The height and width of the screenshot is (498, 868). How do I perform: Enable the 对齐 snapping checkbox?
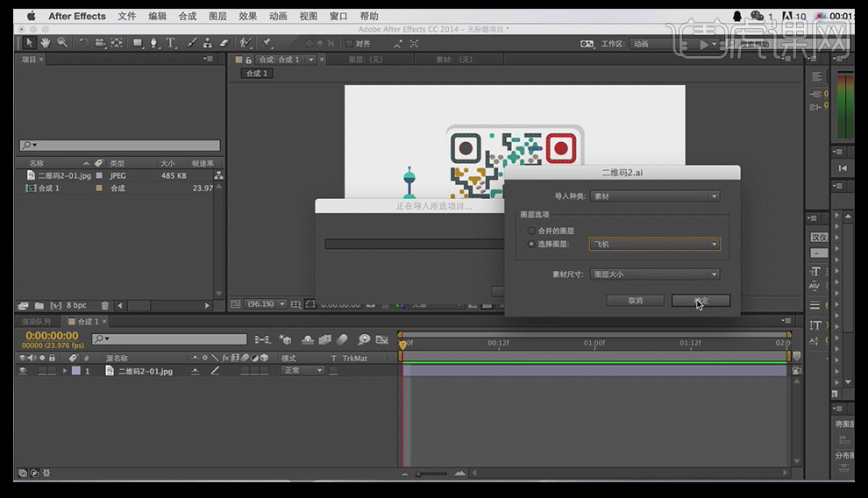click(350, 43)
